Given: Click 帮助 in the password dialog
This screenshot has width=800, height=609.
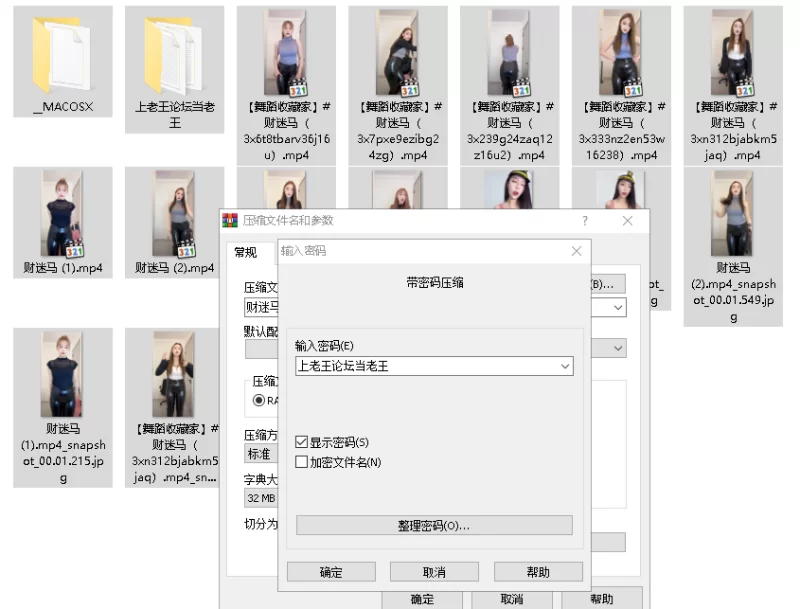Looking at the screenshot, I should click(538, 572).
